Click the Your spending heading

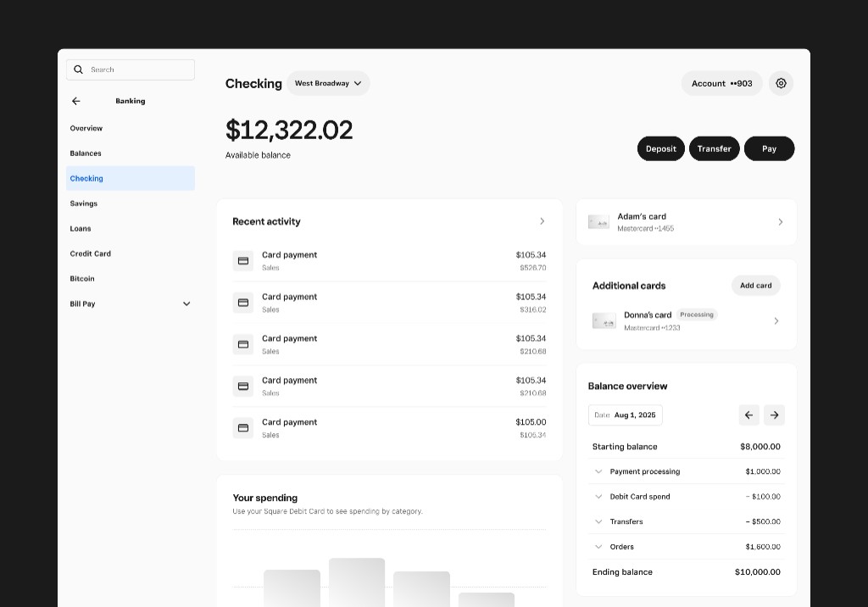tap(265, 498)
